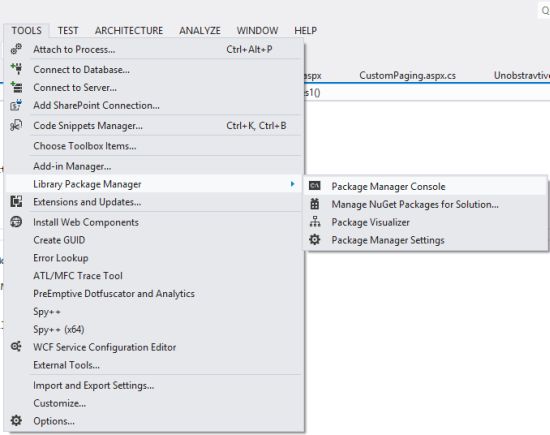Click the Install Web Components globe icon
The image size is (550, 435).
click(16, 222)
